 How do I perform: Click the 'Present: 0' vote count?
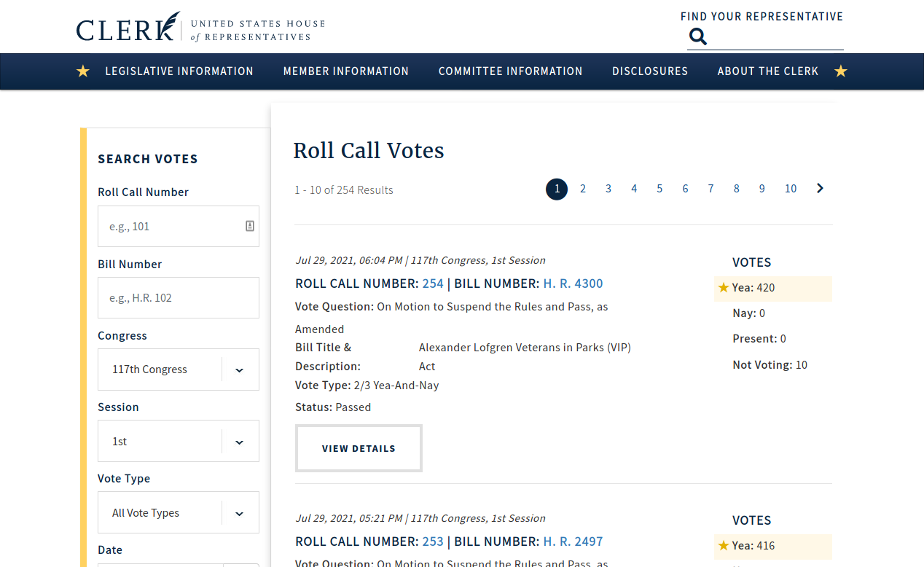point(759,339)
